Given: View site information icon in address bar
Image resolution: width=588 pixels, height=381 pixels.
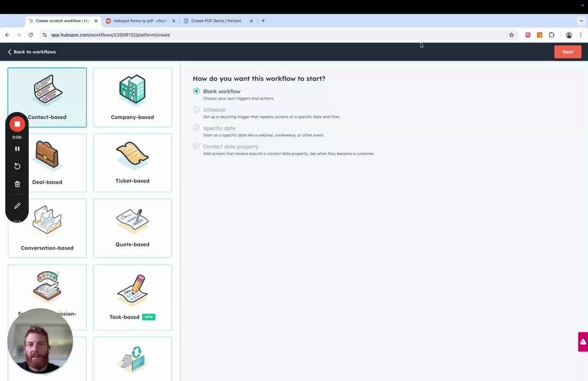Looking at the screenshot, I should point(44,35).
